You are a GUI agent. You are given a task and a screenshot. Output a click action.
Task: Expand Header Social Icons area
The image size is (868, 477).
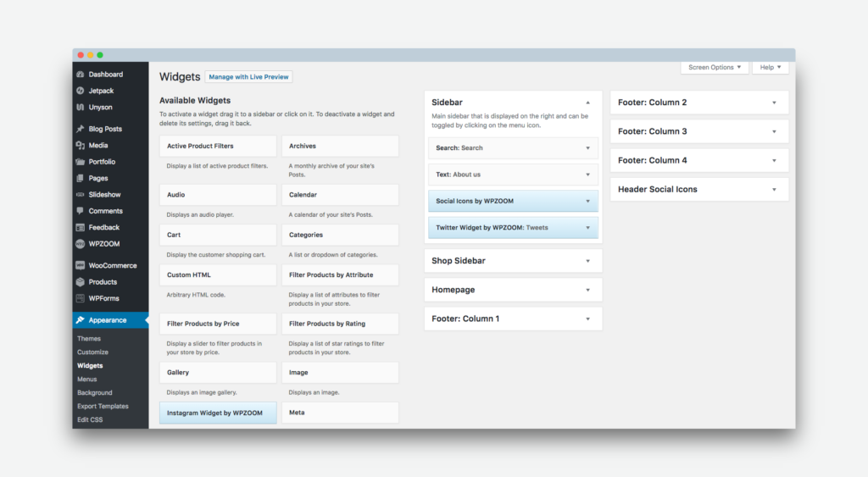(699, 189)
